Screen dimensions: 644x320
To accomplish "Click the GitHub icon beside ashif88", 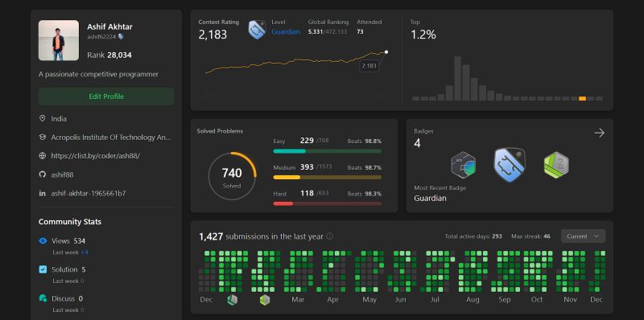I will (42, 174).
